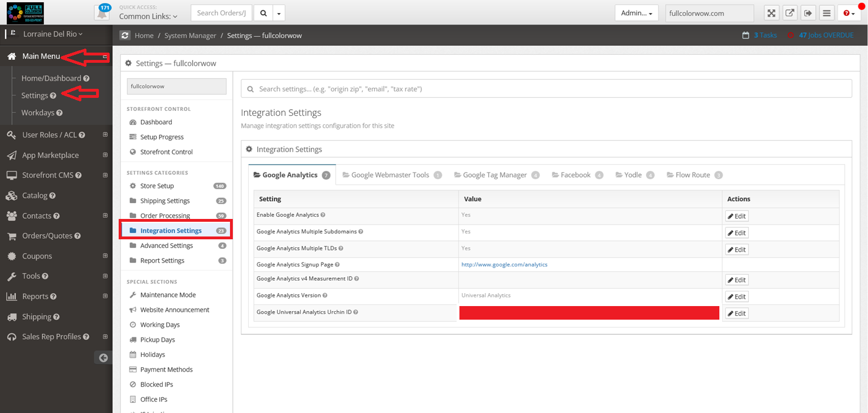Click the Coupons gear icon in sidebar
The height and width of the screenshot is (413, 868).
click(11, 256)
